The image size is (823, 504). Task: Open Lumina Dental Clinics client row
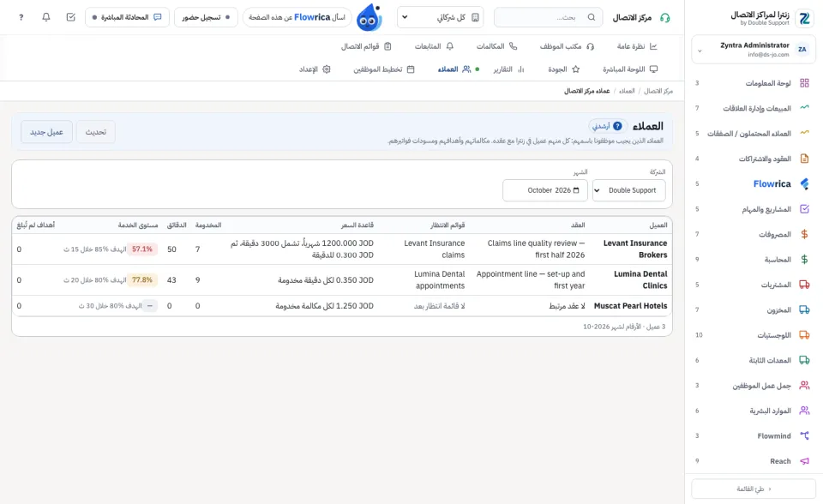342,279
